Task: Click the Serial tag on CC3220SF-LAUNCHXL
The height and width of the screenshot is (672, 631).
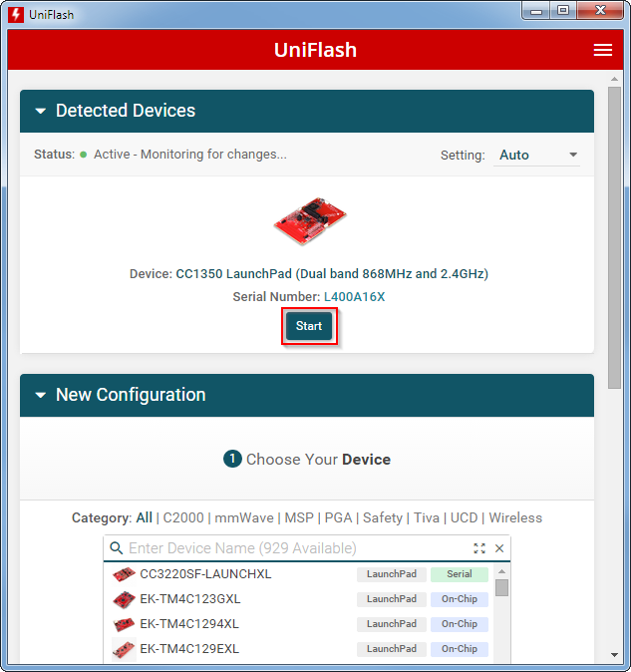Action: click(x=460, y=574)
